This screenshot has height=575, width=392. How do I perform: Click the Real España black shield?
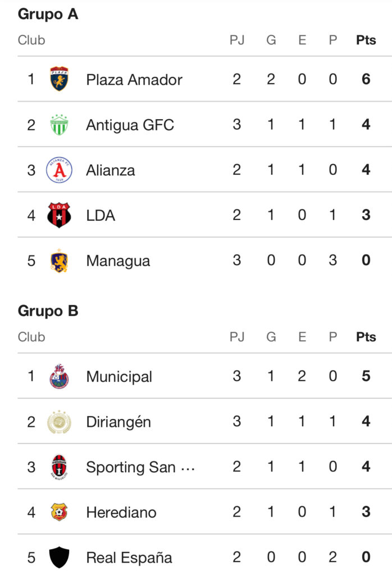(x=59, y=558)
